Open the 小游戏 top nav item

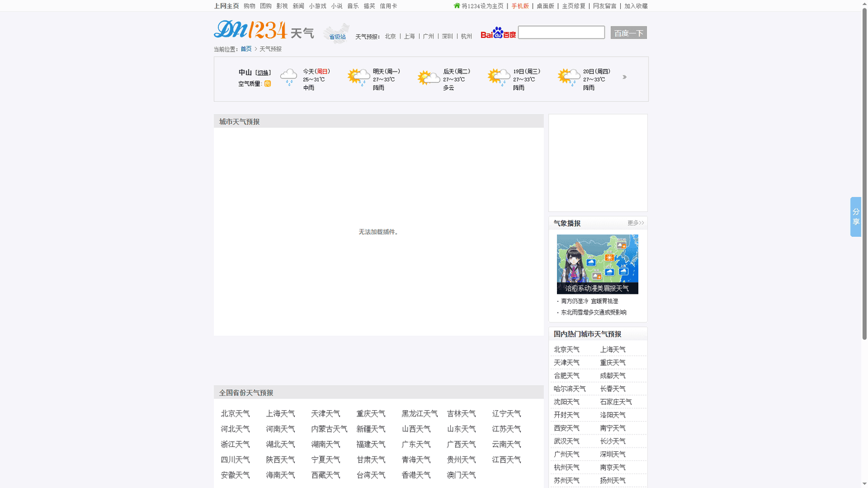tap(318, 6)
